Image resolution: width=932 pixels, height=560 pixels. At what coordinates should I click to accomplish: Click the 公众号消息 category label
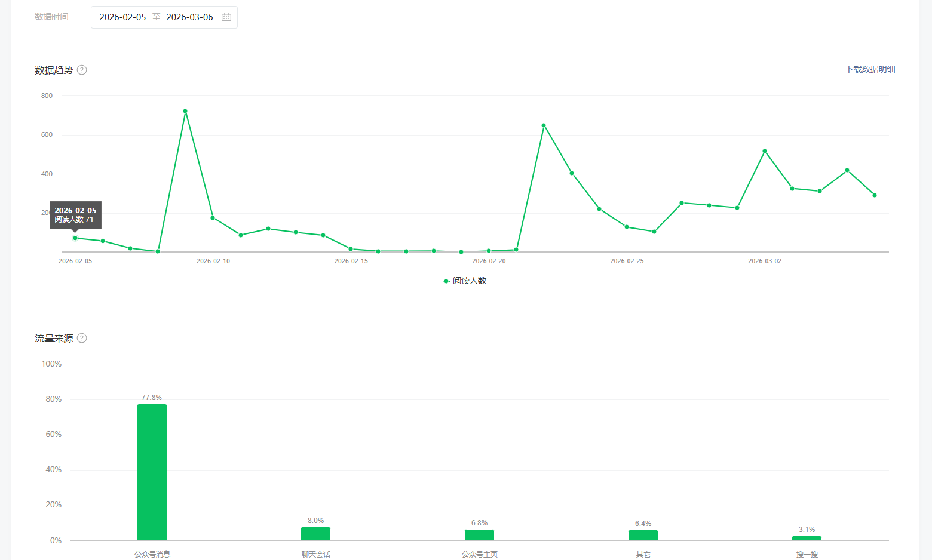[x=152, y=554]
